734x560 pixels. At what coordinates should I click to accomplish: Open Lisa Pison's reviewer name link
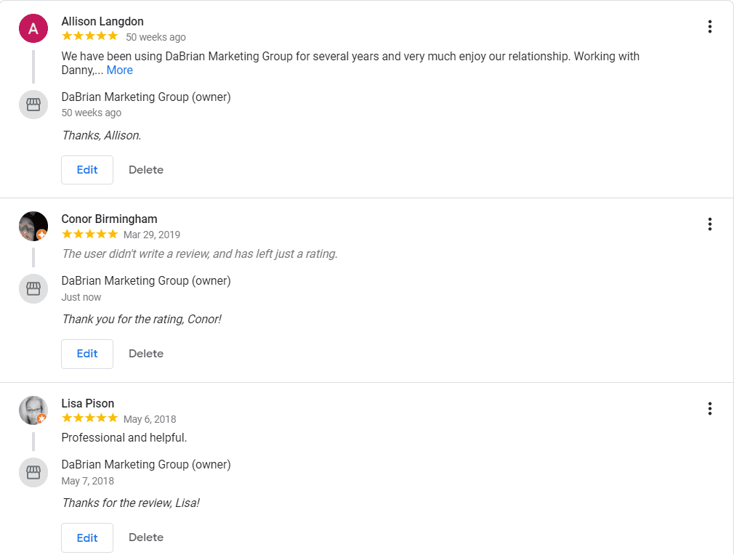click(x=87, y=403)
